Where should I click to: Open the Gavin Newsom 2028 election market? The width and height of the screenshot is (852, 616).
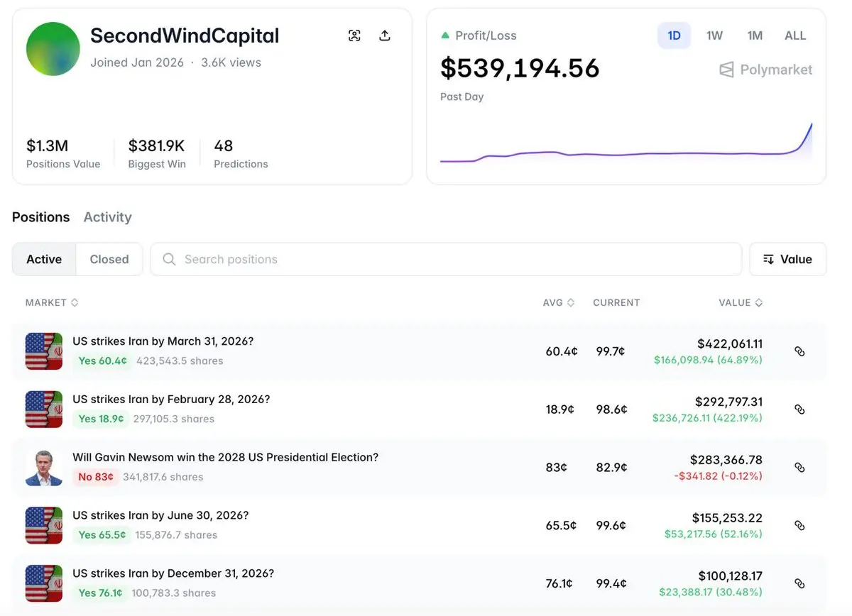(225, 458)
